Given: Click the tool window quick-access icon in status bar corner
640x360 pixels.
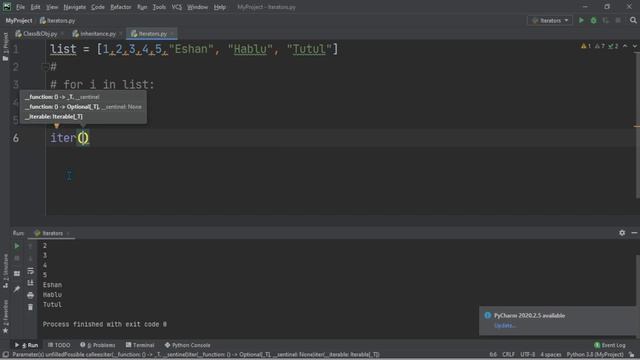Looking at the screenshot, I should pos(5,355).
